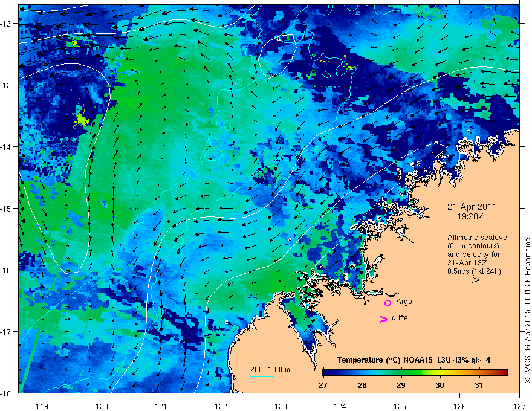Click the magenta Argo circle symbol
532x411 pixels.
[388, 303]
